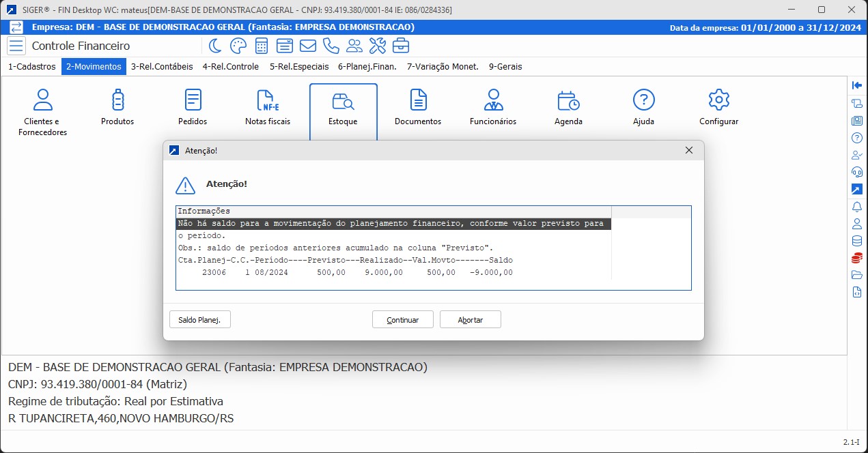Click the briefcase icon in toolbar
Image resolution: width=868 pixels, height=453 pixels.
[401, 46]
